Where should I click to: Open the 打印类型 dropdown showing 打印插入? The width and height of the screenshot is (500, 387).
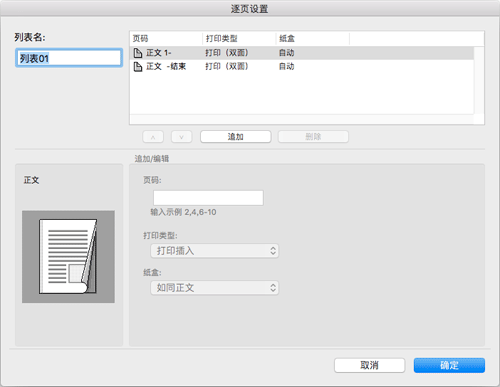214,251
